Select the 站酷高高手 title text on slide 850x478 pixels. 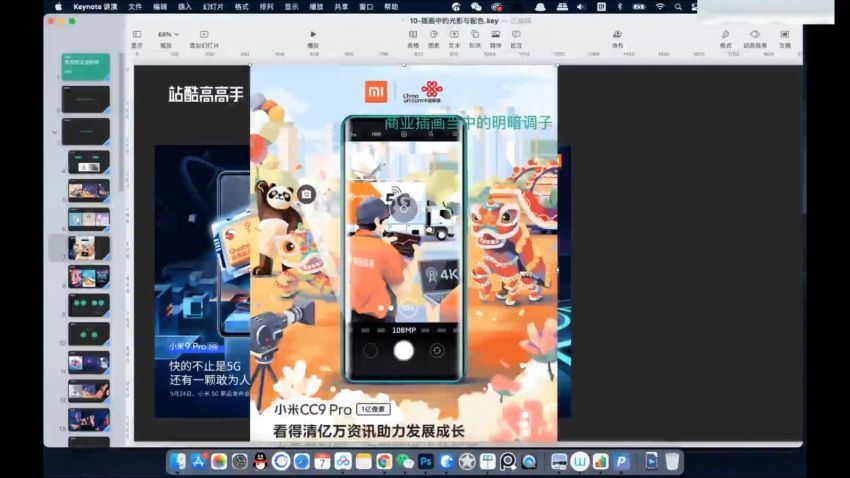205,94
